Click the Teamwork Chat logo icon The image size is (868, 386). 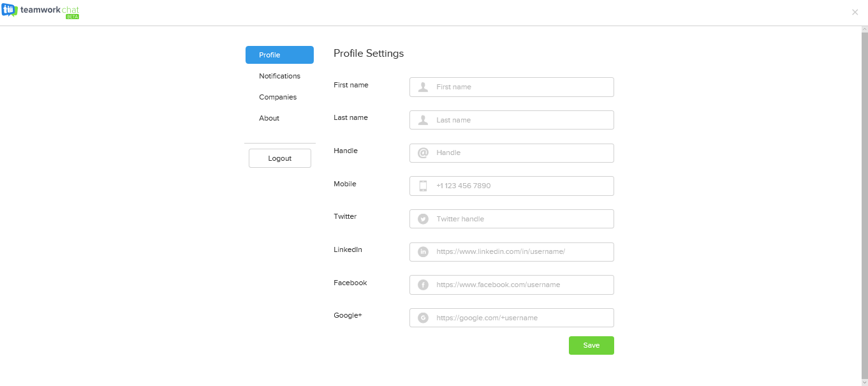pos(10,11)
